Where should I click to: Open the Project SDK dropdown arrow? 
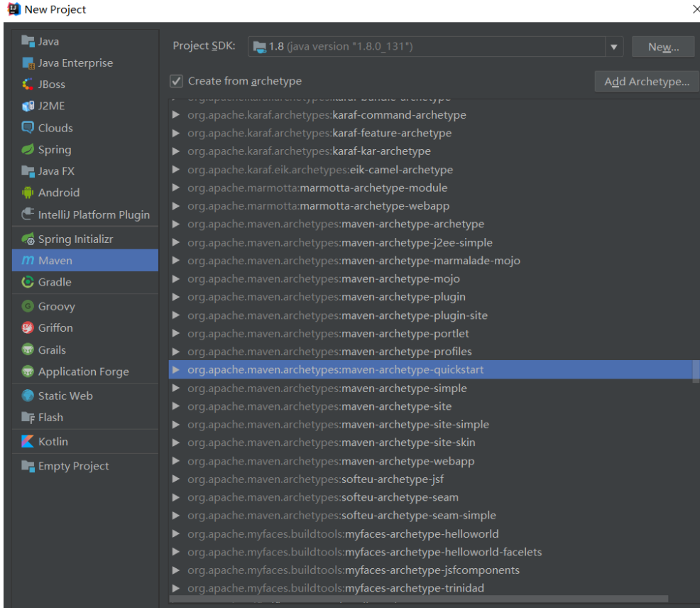coord(614,46)
